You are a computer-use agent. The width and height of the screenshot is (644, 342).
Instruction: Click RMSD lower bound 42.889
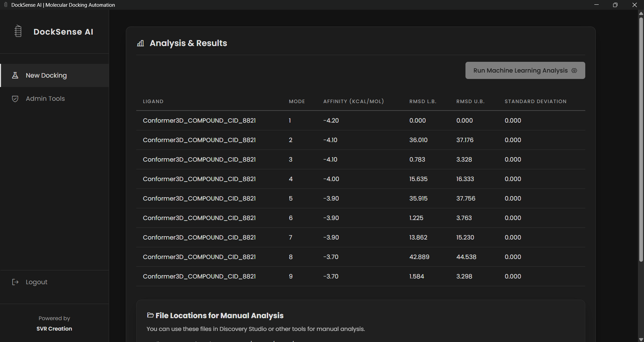[x=419, y=257]
